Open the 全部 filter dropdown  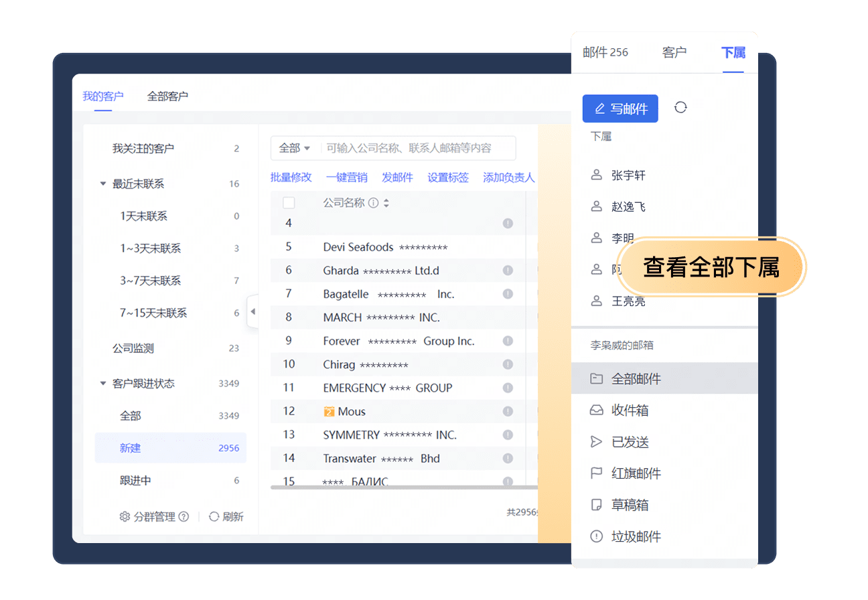293,148
